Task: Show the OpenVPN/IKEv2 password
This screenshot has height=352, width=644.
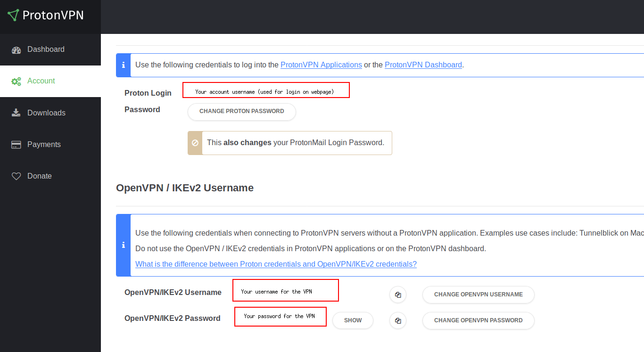Action: [353, 320]
